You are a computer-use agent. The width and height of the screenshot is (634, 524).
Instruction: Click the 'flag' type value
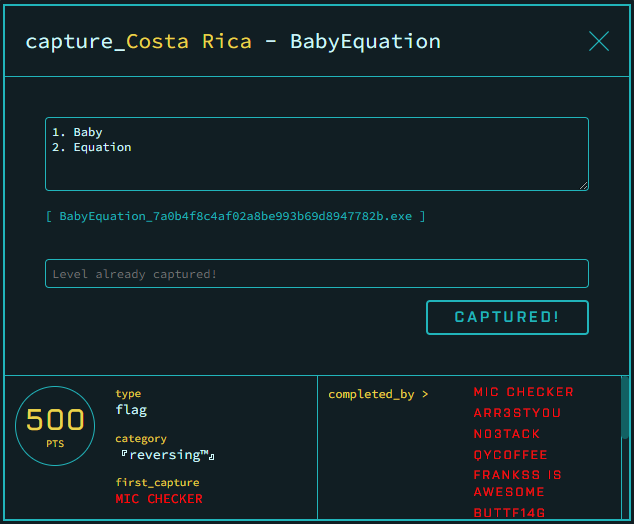click(x=131, y=410)
